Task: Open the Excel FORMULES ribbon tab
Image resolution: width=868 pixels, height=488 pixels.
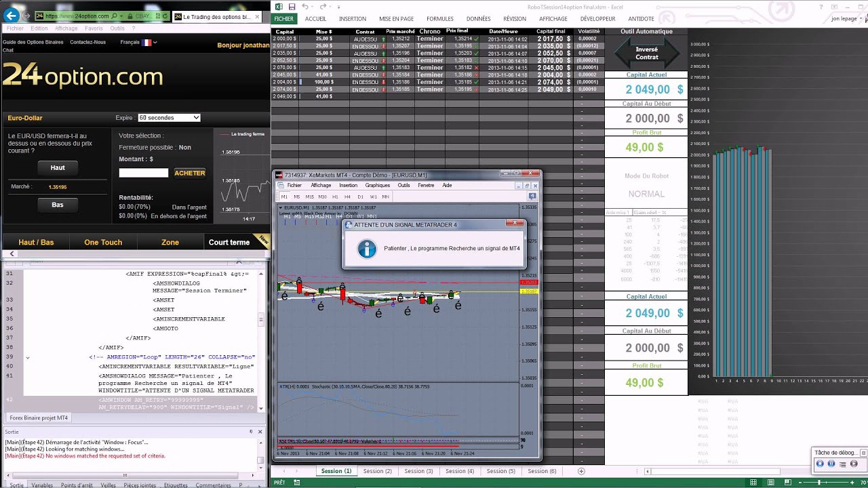Action: (440, 19)
